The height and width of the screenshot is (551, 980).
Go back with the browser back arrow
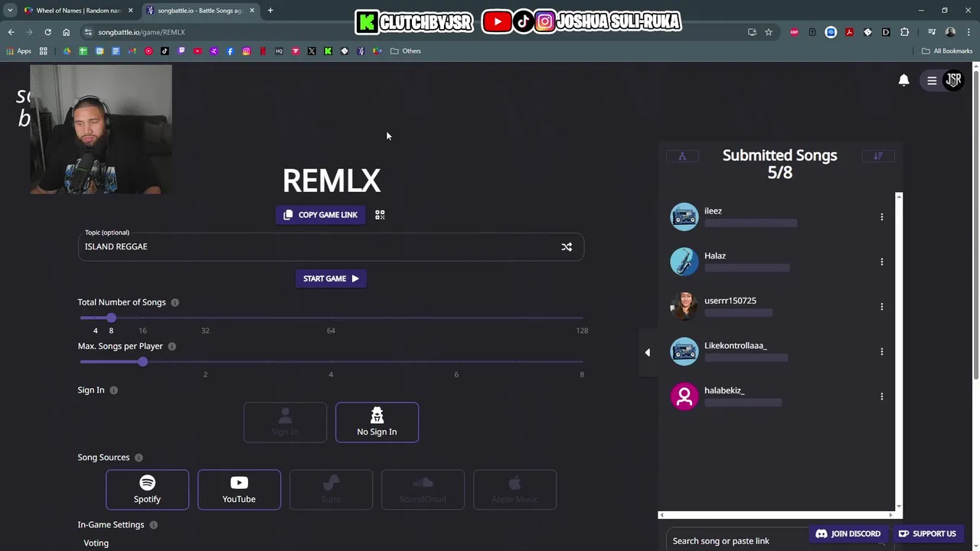[x=11, y=32]
